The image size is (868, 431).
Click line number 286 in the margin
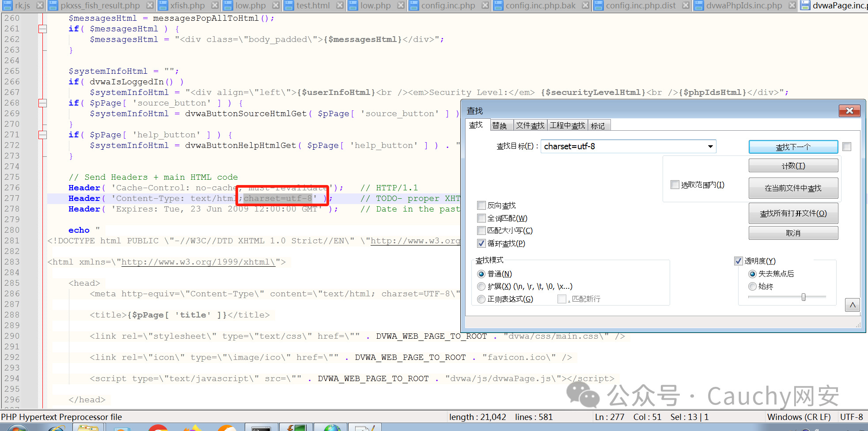click(x=12, y=294)
